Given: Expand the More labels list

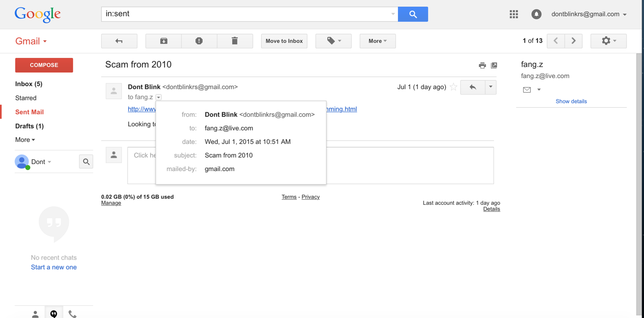Looking at the screenshot, I should point(25,140).
